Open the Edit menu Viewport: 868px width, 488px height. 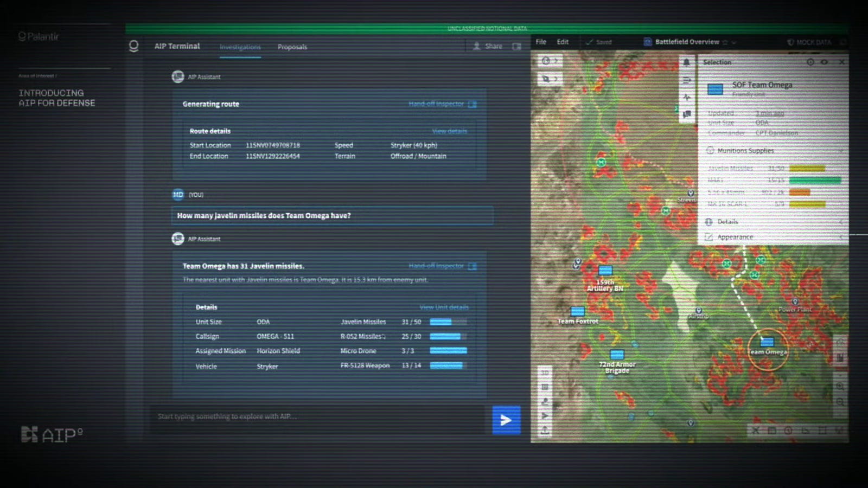pos(563,42)
